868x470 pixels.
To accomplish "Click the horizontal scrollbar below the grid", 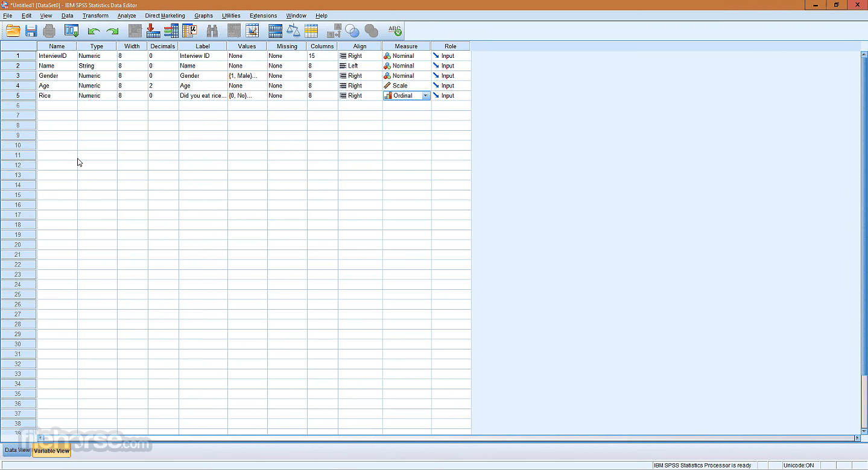I will pyautogui.click(x=448, y=438).
